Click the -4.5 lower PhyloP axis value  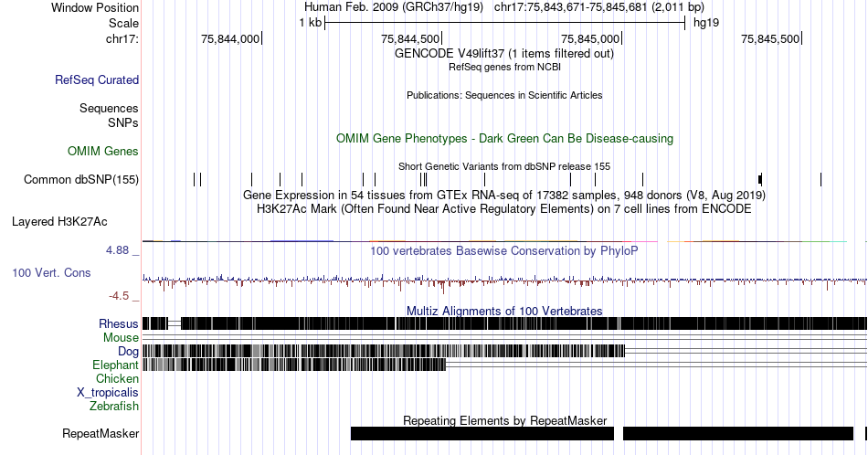tap(119, 296)
